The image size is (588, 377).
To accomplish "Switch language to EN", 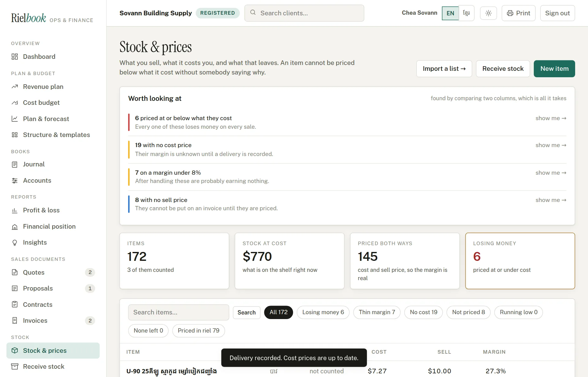I will [x=450, y=13].
